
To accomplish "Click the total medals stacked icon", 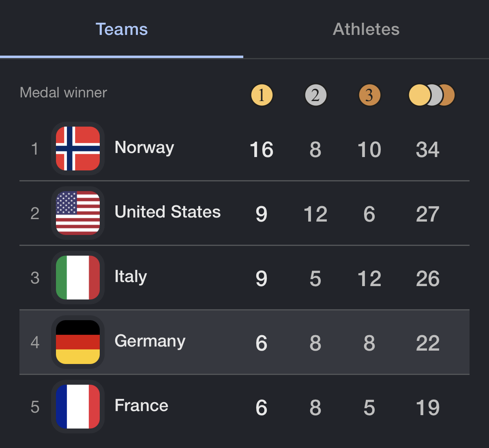I will click(431, 95).
